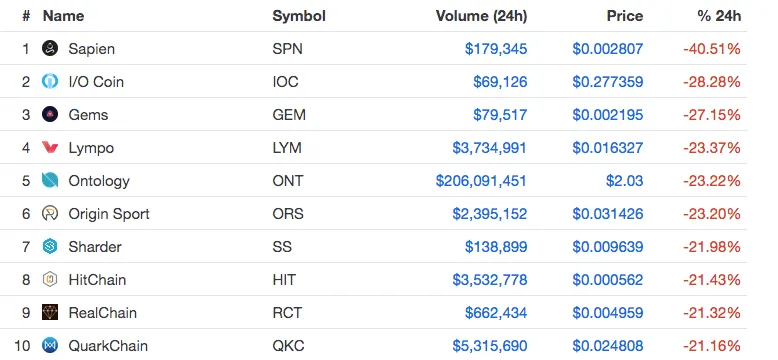This screenshot has height=360, width=778.
Task: Open the HitChain name link
Action: 97,280
